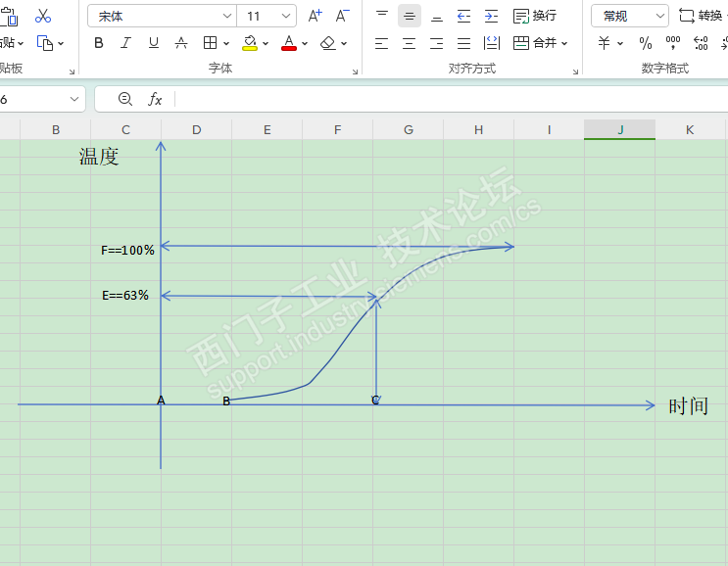Image resolution: width=728 pixels, height=566 pixels.
Task: Toggle vertical middle alignment
Action: click(x=409, y=17)
